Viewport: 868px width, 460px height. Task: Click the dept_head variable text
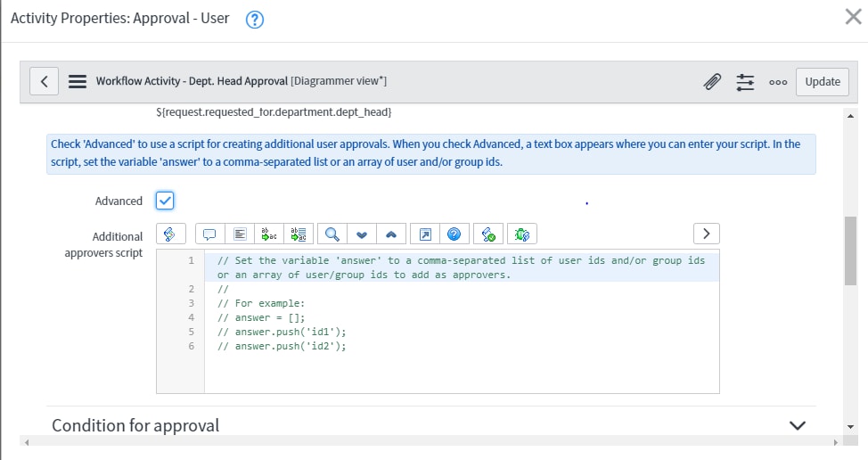(x=274, y=112)
